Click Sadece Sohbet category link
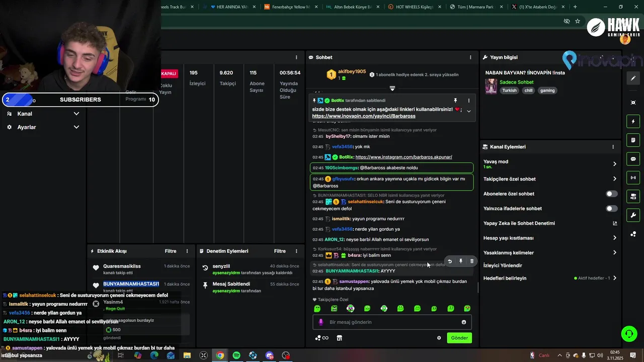 tap(517, 82)
